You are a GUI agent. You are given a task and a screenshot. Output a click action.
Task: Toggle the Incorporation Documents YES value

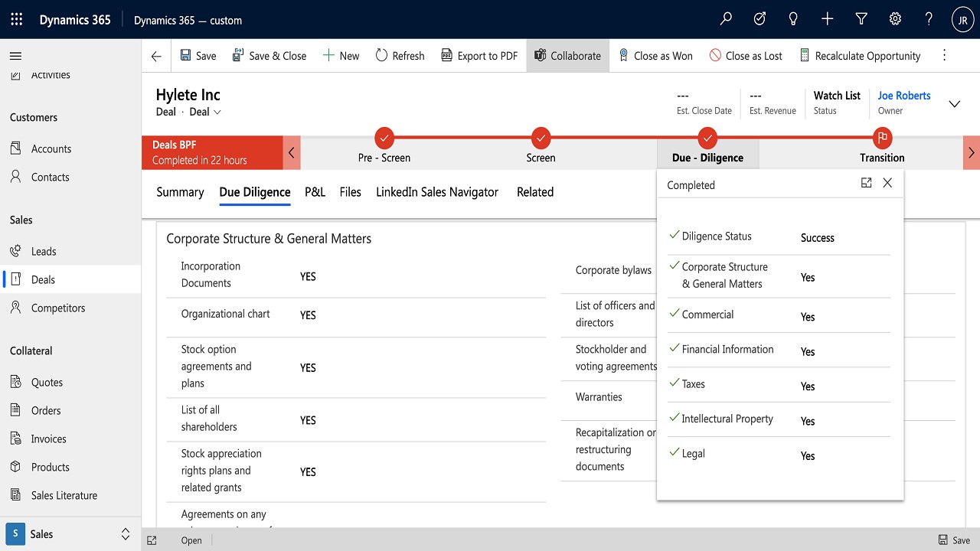(x=308, y=277)
